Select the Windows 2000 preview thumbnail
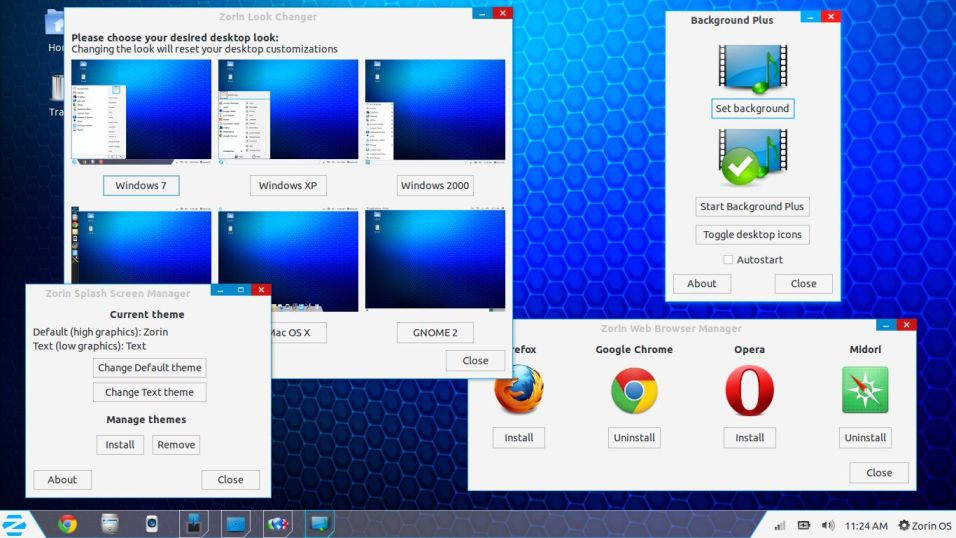Viewport: 956px width, 538px height. pyautogui.click(x=435, y=112)
